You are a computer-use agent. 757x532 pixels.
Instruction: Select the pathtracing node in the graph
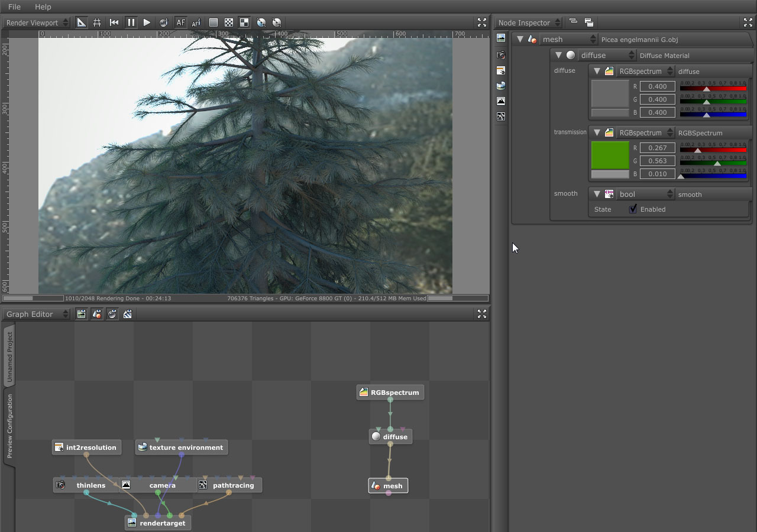pos(232,485)
